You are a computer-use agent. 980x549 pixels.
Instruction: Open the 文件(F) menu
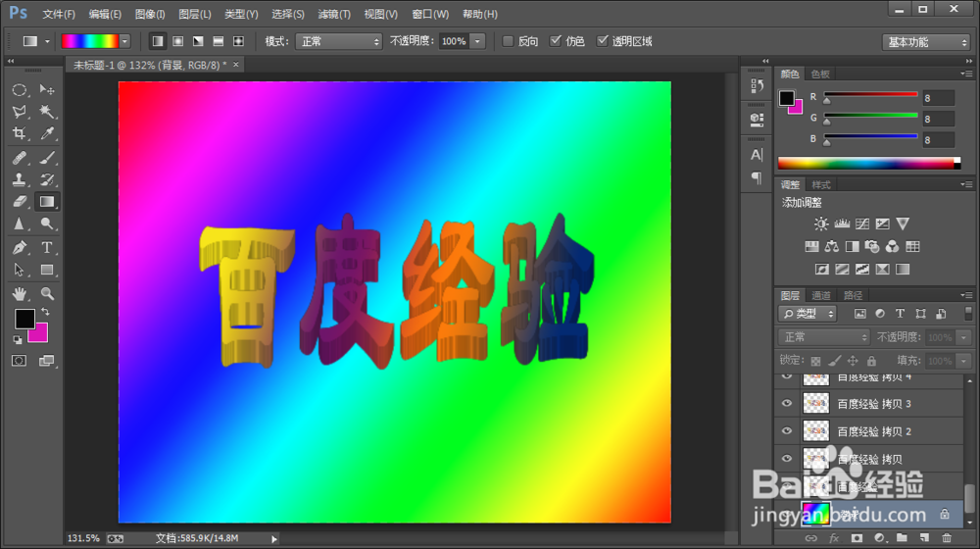pos(59,14)
